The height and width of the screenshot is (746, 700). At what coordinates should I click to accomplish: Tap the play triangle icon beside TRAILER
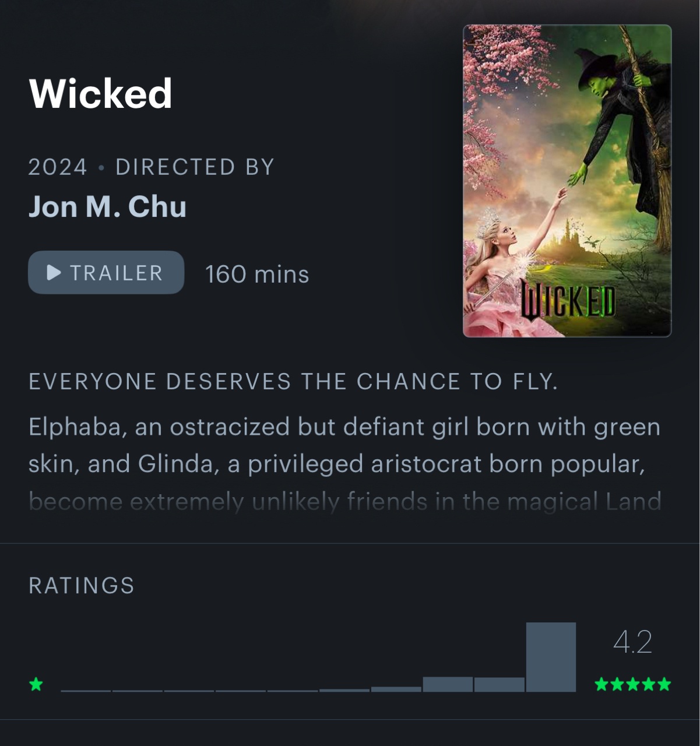tap(54, 272)
